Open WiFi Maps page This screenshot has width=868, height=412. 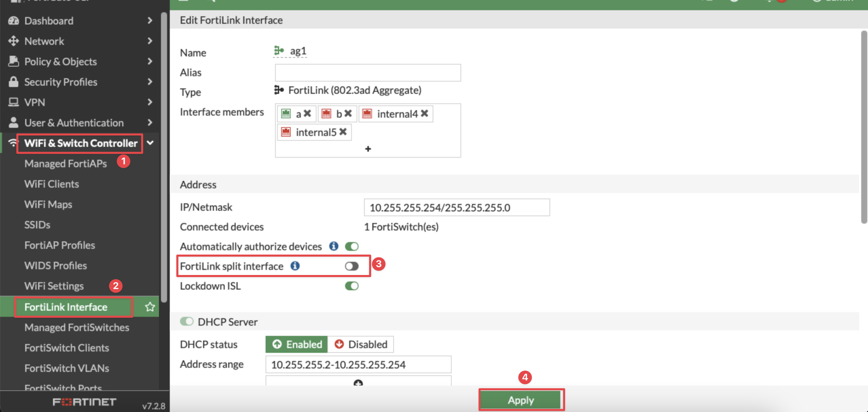point(48,204)
